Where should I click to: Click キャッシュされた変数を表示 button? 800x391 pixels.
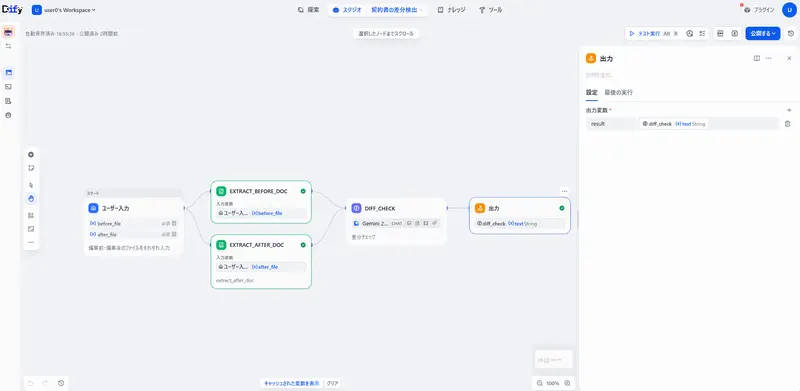coord(292,383)
